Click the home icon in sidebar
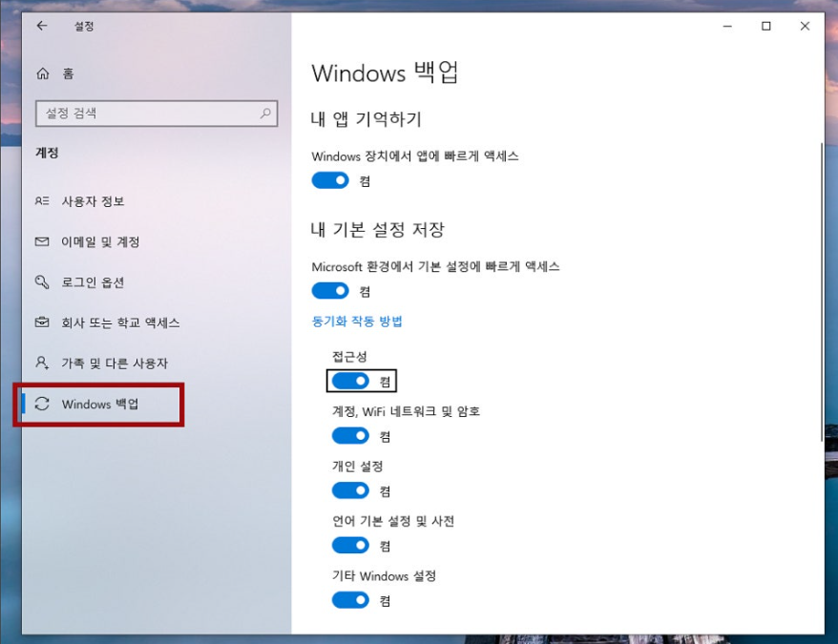Image resolution: width=838 pixels, height=644 pixels. [x=43, y=73]
